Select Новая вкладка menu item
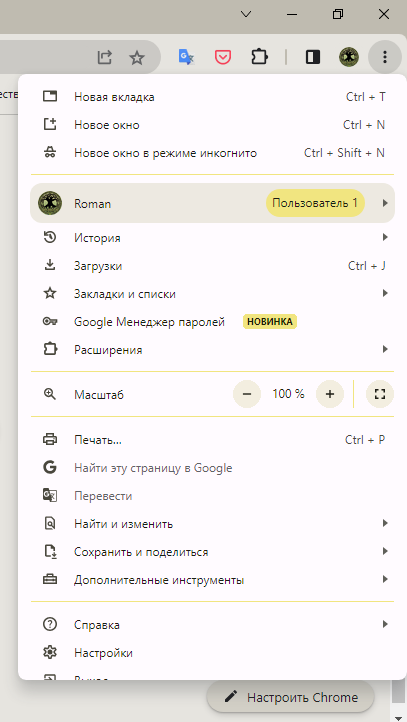This screenshot has width=407, height=722. pyautogui.click(x=212, y=97)
